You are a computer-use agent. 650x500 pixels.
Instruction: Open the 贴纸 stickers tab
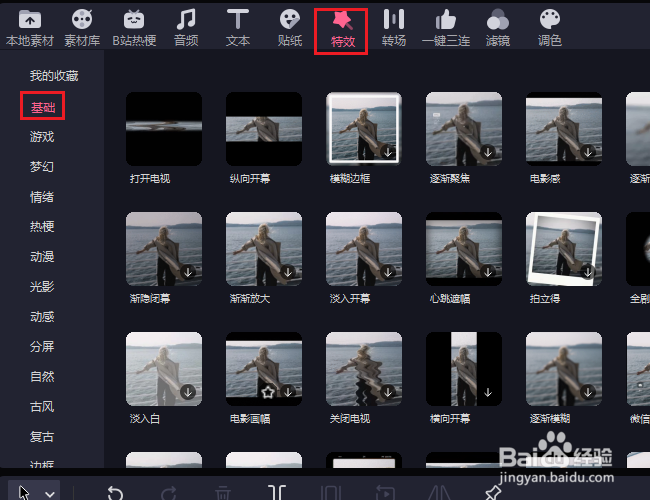pos(290,28)
